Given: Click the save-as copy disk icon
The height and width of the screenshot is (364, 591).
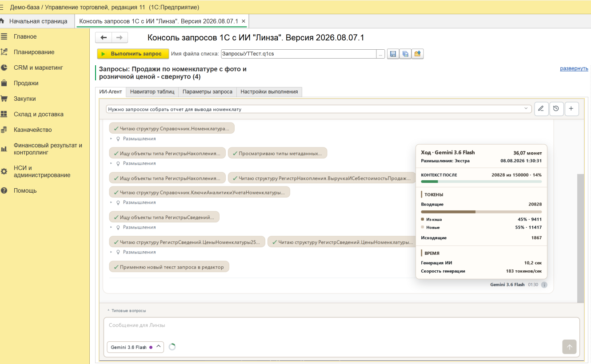Looking at the screenshot, I should 405,54.
